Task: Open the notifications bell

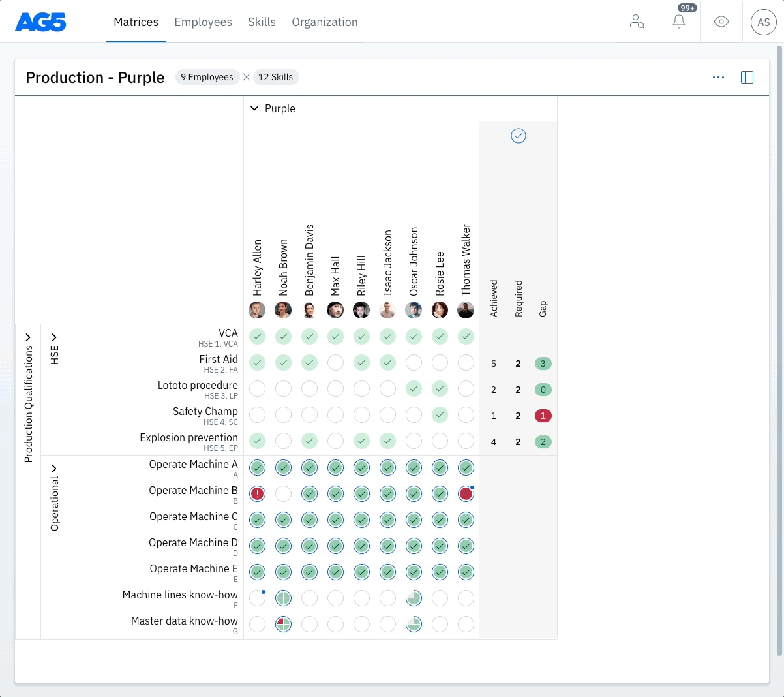Action: click(x=679, y=22)
